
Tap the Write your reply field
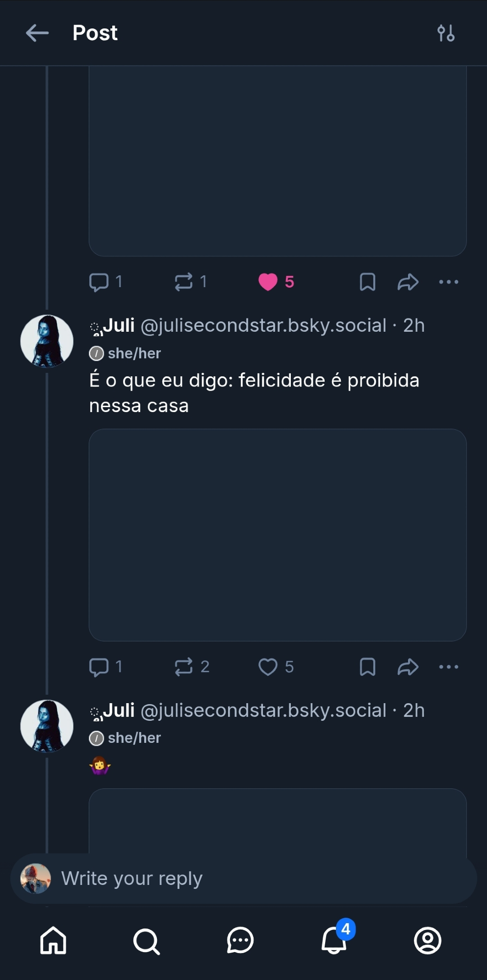pyautogui.click(x=245, y=879)
